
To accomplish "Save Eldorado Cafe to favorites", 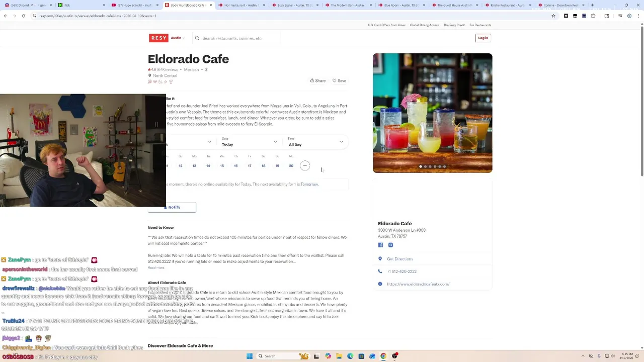I will click(x=339, y=80).
